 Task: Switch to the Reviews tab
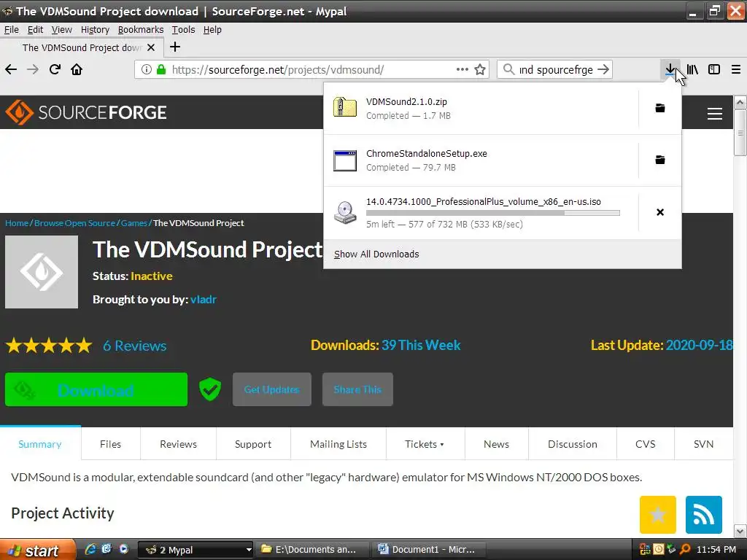click(x=178, y=444)
